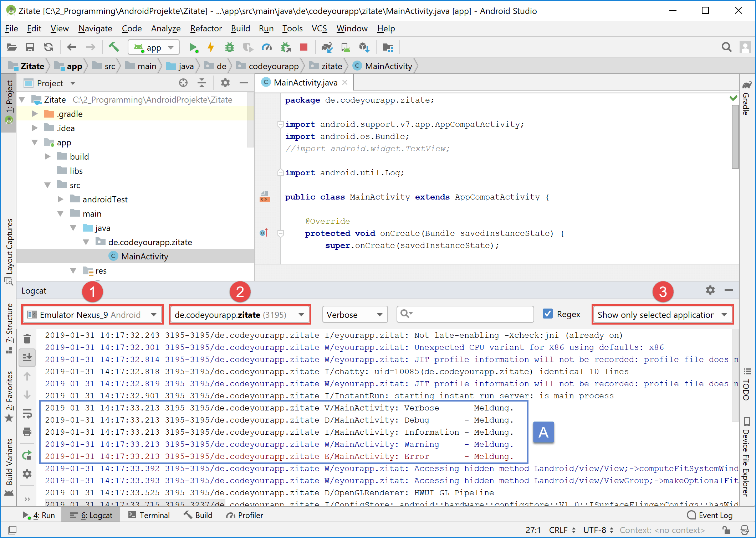Toggle soft-wrap in Logcat
The width and height of the screenshot is (756, 538).
point(27,413)
